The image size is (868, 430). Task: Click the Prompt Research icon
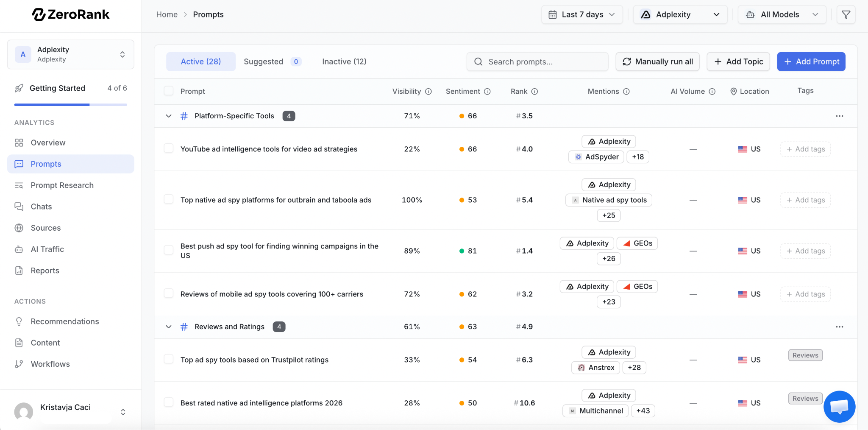click(19, 185)
